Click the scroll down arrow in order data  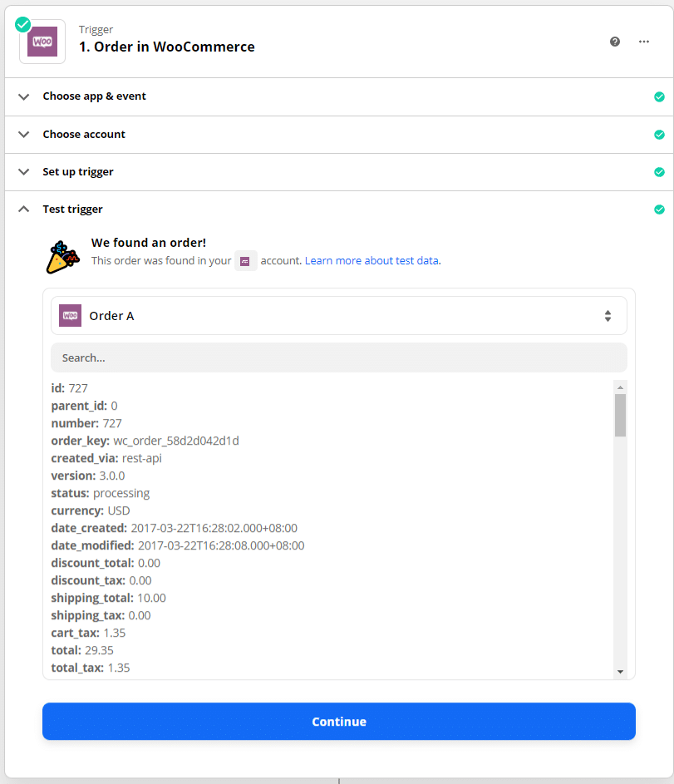coord(620,671)
